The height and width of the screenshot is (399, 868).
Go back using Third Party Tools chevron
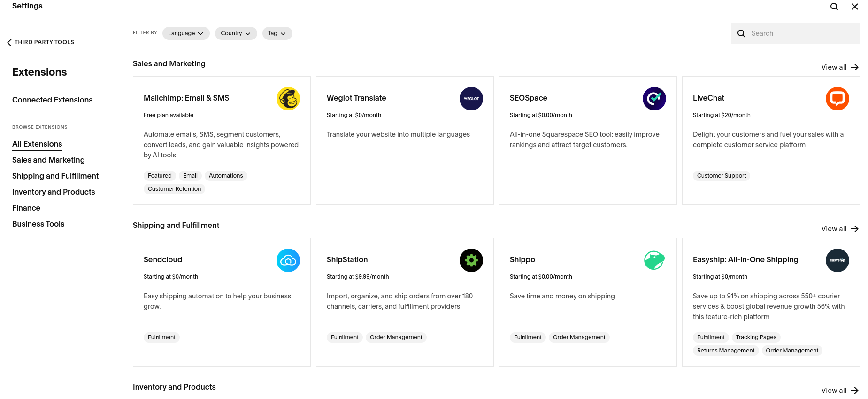(9, 43)
